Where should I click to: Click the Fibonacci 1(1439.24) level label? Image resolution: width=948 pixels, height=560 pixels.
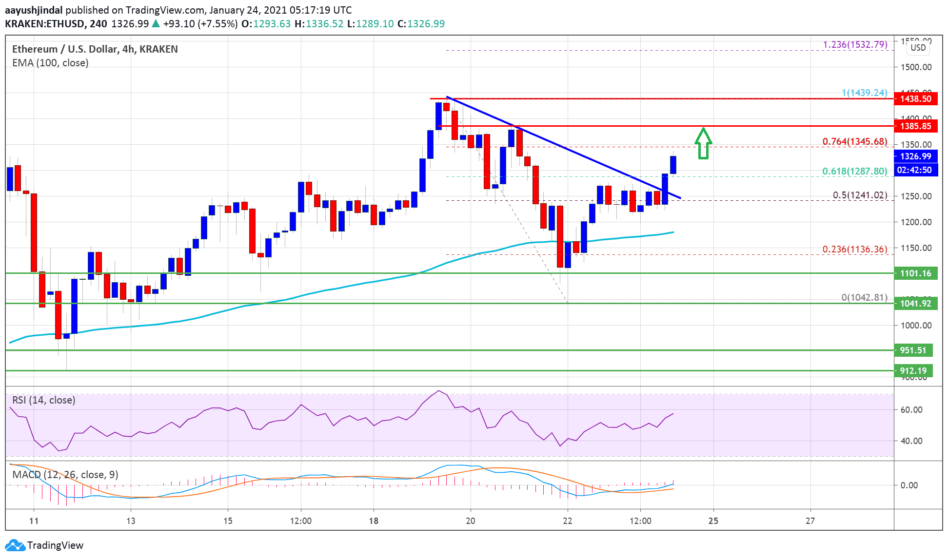click(x=865, y=93)
